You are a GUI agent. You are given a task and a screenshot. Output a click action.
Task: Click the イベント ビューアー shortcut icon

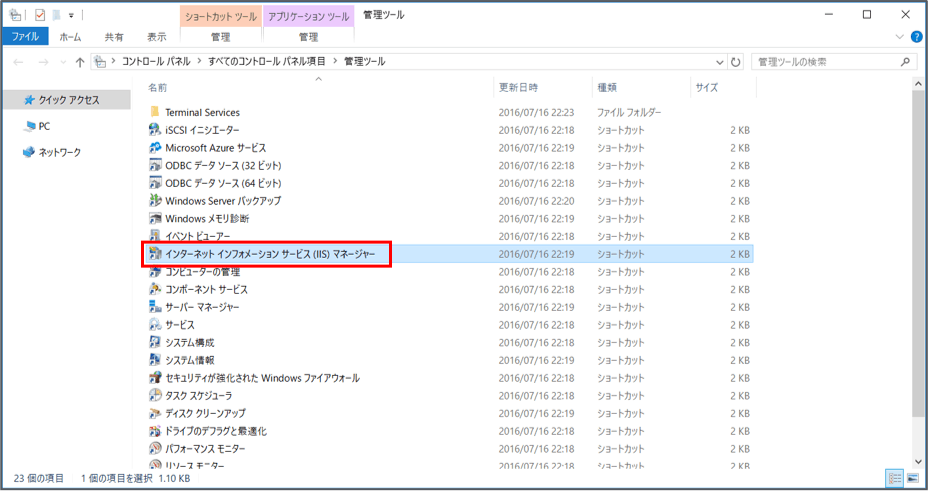[x=155, y=236]
